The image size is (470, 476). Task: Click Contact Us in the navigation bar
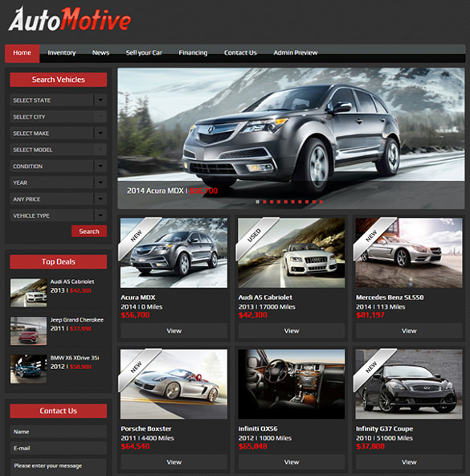[240, 53]
